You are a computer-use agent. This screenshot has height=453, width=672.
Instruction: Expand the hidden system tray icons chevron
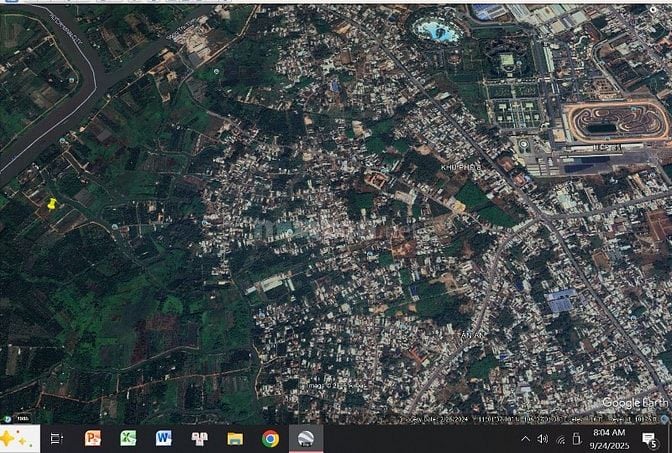pyautogui.click(x=526, y=438)
